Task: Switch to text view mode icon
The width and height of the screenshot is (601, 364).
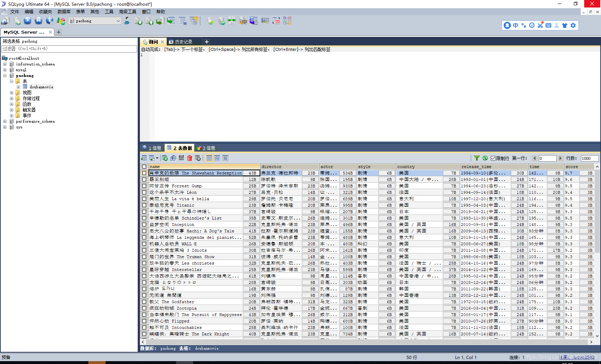Action: point(225,158)
